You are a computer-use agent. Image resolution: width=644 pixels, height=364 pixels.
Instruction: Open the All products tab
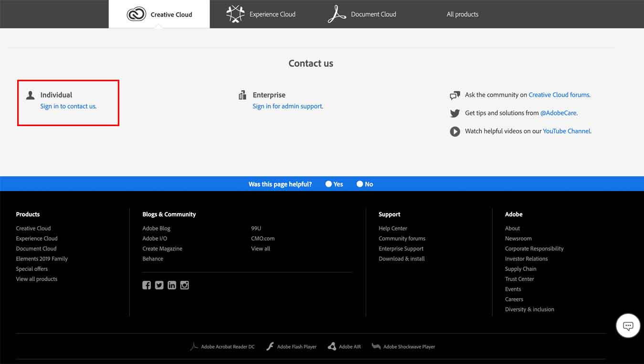coord(462,14)
